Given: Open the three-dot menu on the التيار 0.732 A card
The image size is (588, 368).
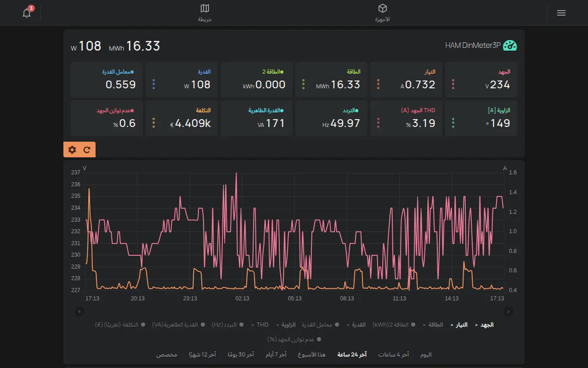Looking at the screenshot, I should pyautogui.click(x=379, y=84).
